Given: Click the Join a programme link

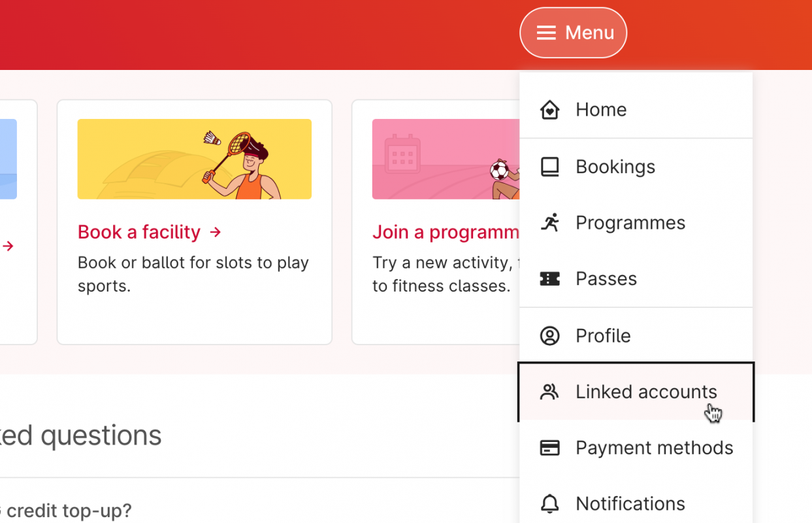Looking at the screenshot, I should click(x=446, y=232).
